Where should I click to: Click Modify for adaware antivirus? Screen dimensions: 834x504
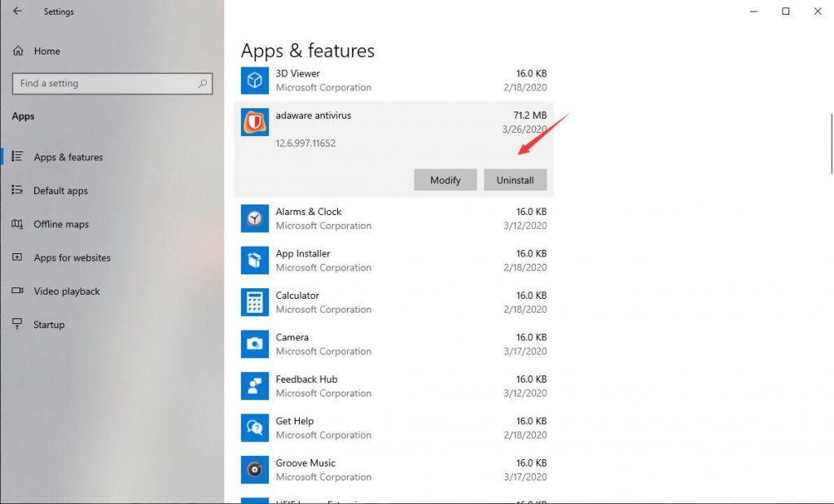click(446, 180)
